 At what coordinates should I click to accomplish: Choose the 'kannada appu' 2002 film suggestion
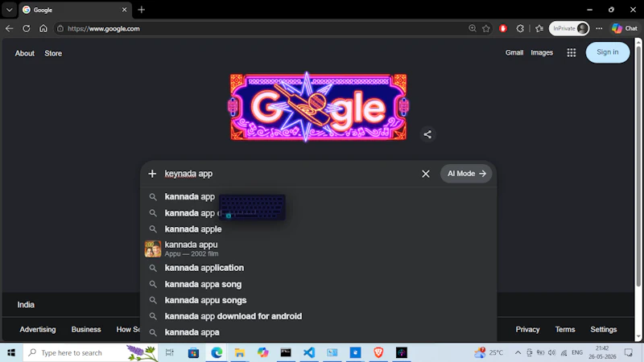pyautogui.click(x=318, y=249)
